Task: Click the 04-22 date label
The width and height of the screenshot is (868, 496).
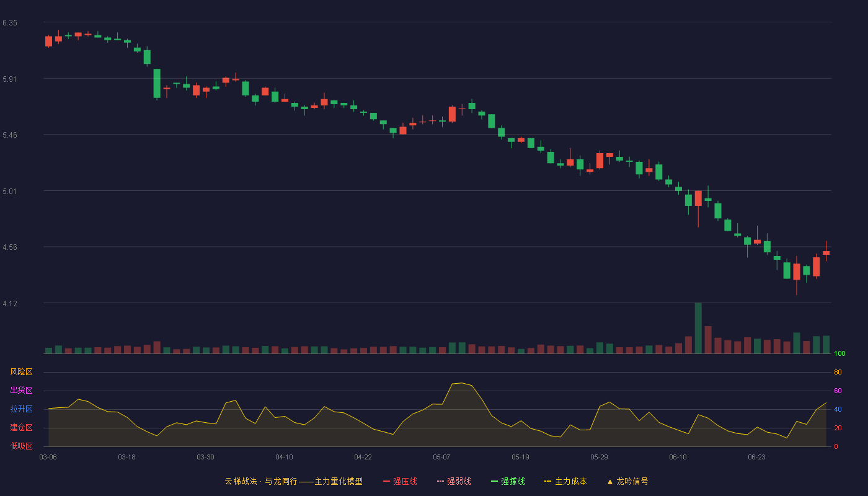Action: (363, 457)
